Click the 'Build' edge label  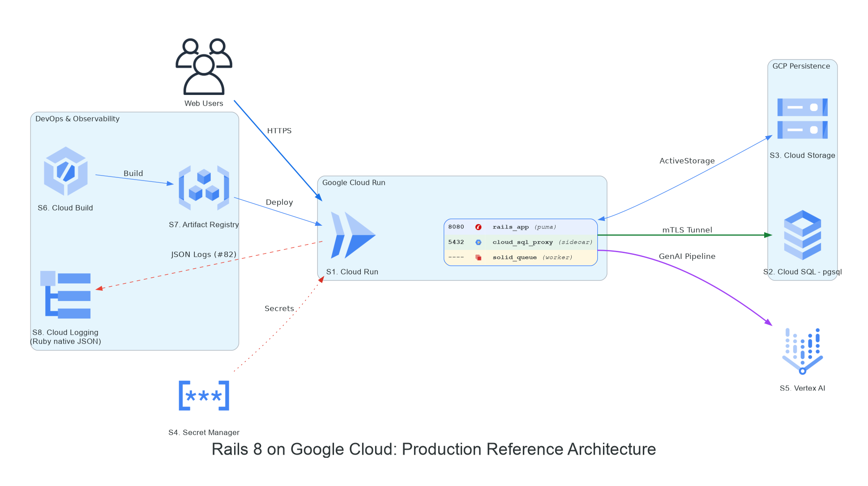tap(133, 173)
